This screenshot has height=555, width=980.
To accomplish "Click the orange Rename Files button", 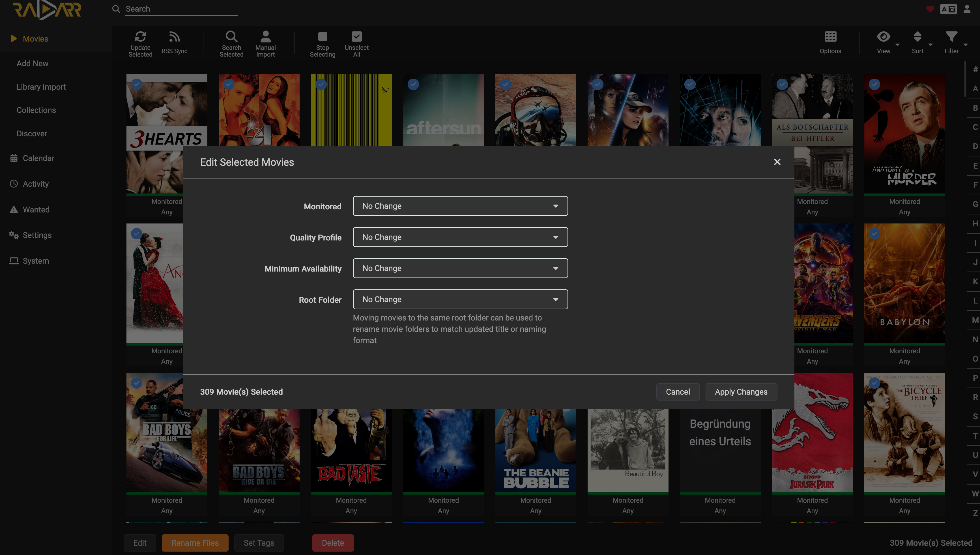I will [x=195, y=543].
